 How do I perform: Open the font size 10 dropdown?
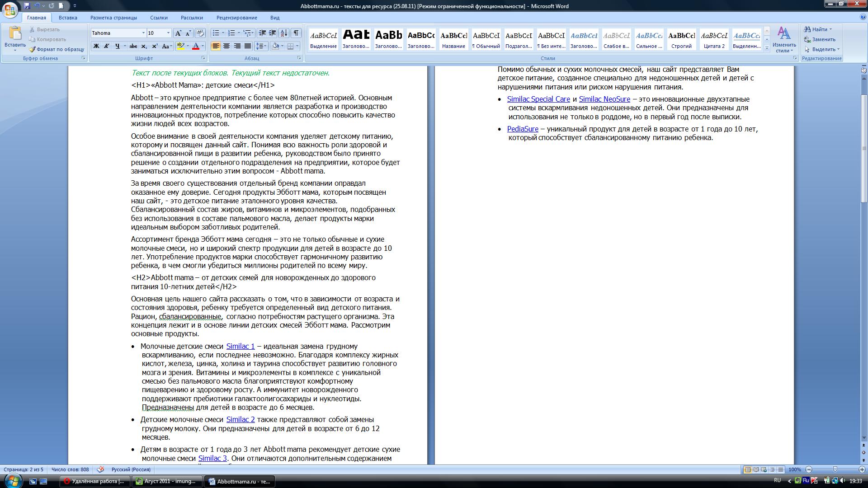168,33
